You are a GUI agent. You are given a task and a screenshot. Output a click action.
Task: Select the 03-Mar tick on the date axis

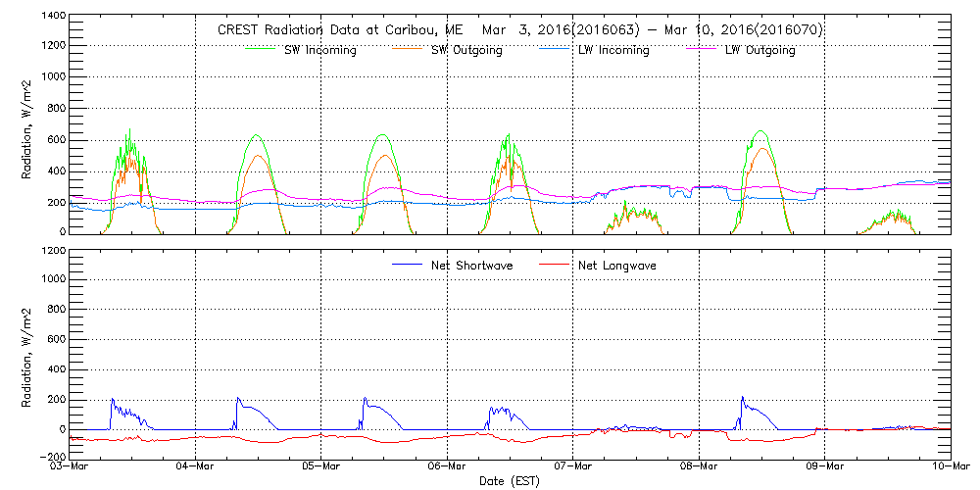(x=71, y=467)
